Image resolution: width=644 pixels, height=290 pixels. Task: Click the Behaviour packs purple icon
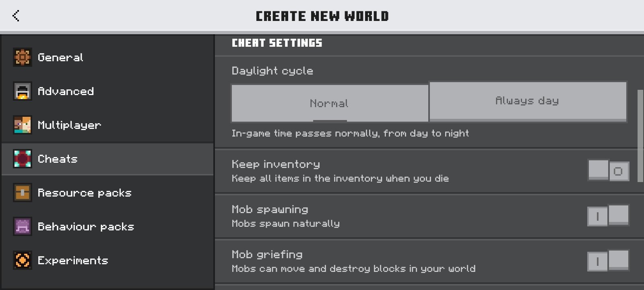click(x=23, y=227)
